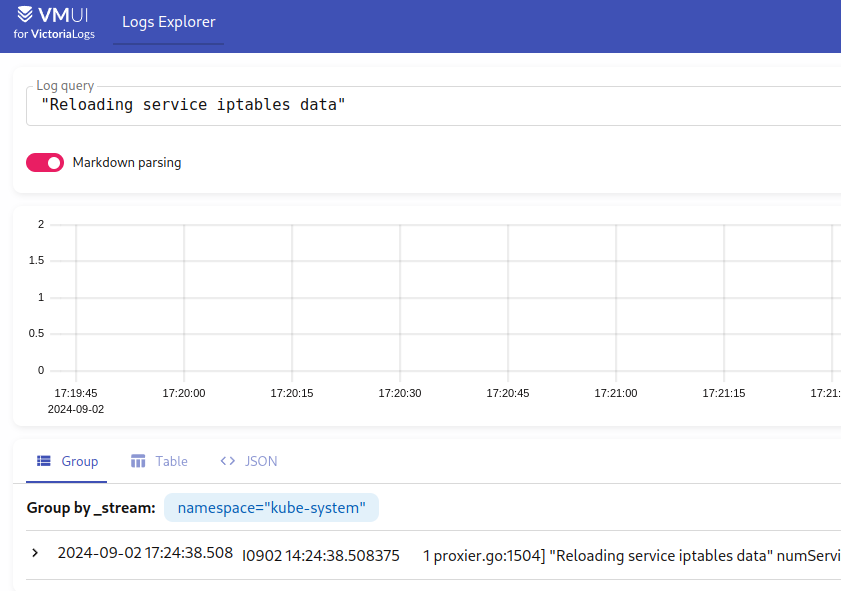Screen dimensions: 841x591
Task: Click the log timestamp 2024-09-02 17:24:38.508
Action: [145, 553]
